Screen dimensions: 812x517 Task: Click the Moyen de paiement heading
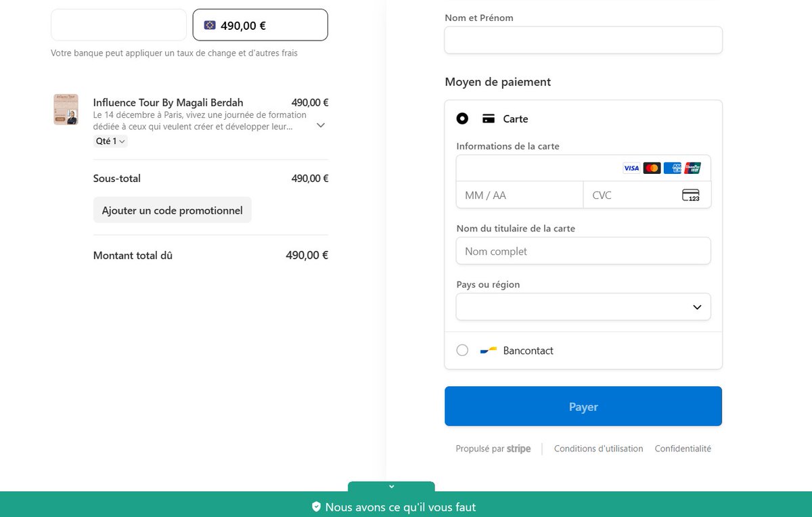tap(498, 82)
